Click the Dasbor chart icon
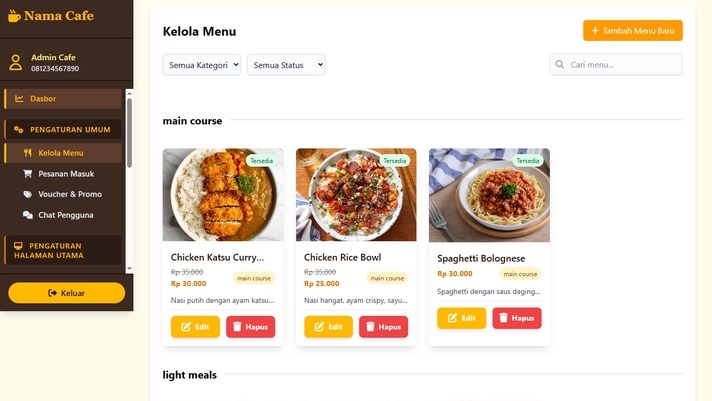 click(19, 99)
